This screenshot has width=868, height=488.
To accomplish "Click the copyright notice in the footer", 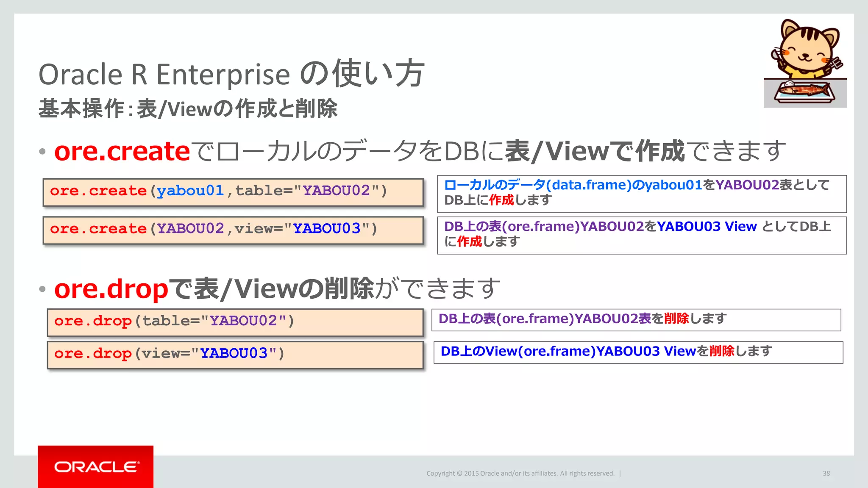I will pos(520,473).
